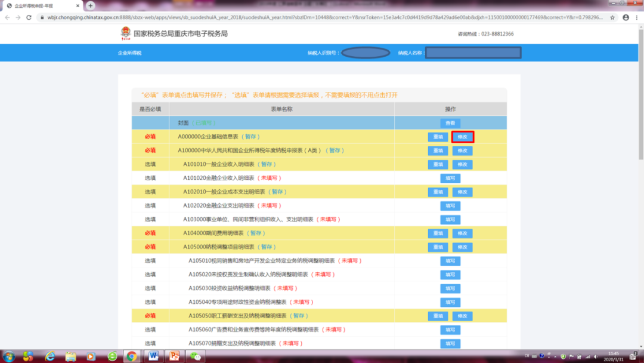The height and width of the screenshot is (363, 644).
Task: Reload the tax filing page
Action: [29, 18]
